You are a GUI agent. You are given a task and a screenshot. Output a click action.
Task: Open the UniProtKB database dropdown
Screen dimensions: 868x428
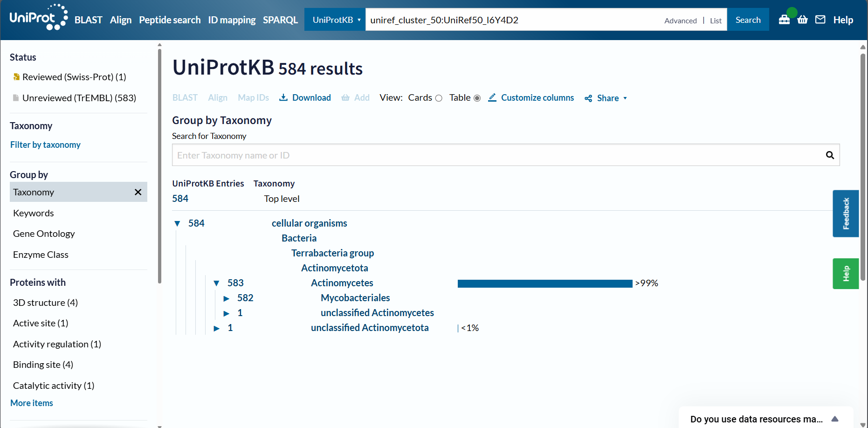[335, 20]
